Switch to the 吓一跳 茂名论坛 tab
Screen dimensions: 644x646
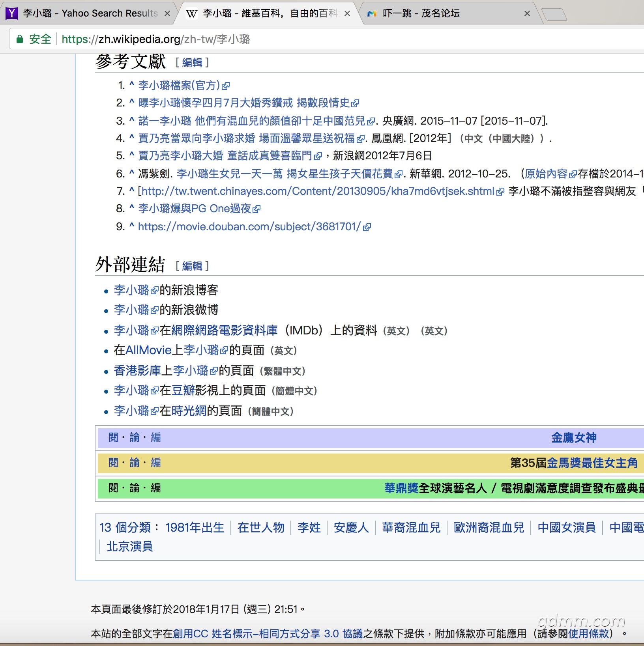tap(450, 13)
